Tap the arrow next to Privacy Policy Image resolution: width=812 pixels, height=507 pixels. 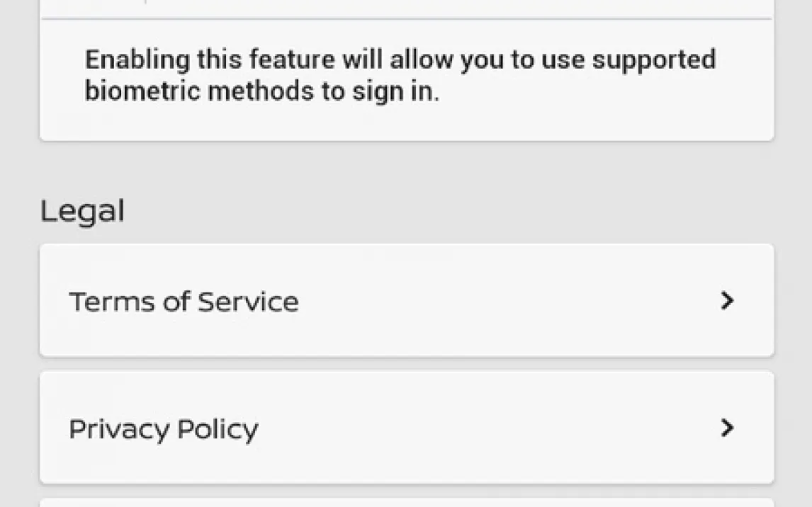726,428
